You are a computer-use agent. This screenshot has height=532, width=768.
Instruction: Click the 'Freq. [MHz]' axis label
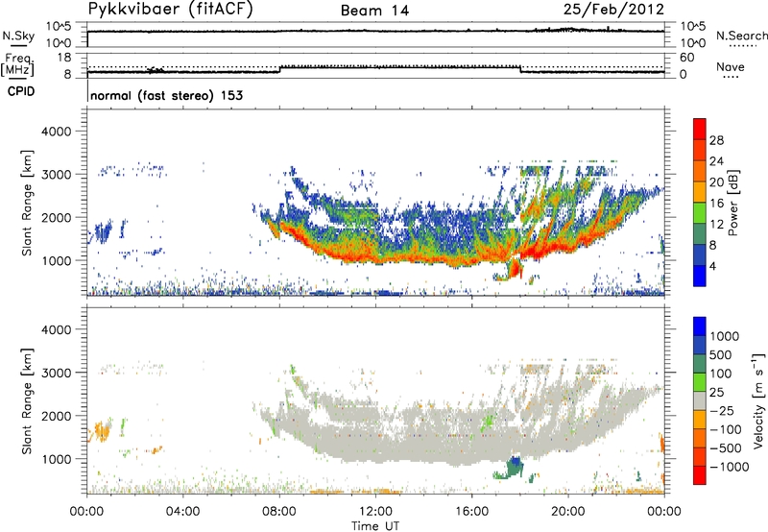click(x=17, y=66)
